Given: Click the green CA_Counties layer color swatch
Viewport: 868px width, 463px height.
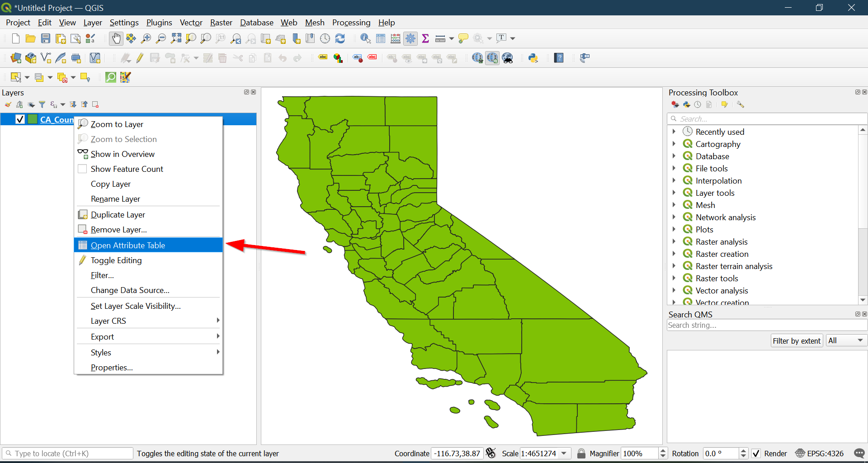Looking at the screenshot, I should pyautogui.click(x=33, y=119).
